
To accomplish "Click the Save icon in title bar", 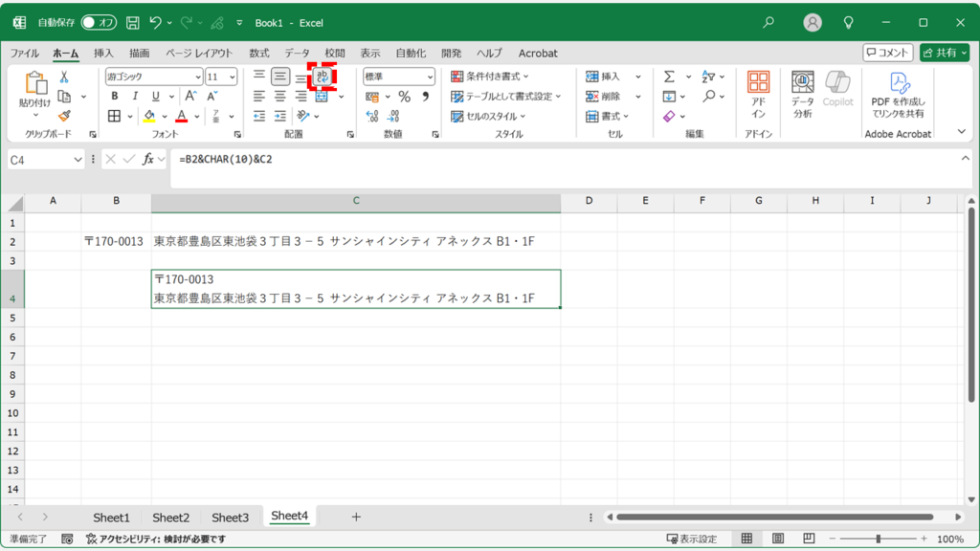I will (x=132, y=23).
